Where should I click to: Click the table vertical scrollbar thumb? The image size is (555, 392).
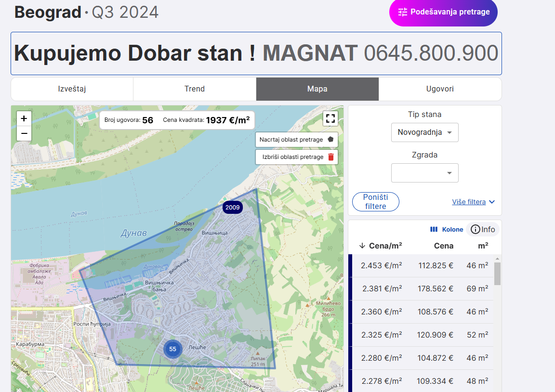[497, 274]
